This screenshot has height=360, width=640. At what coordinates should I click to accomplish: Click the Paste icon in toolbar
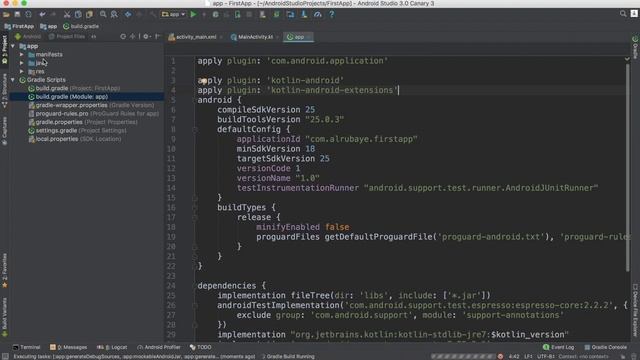[x=89, y=14]
